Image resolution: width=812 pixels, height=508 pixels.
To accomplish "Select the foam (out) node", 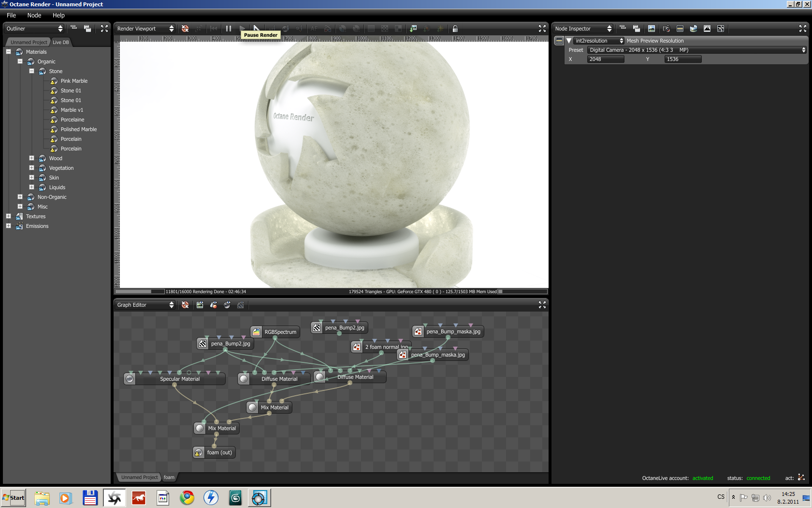I will click(x=214, y=452).
